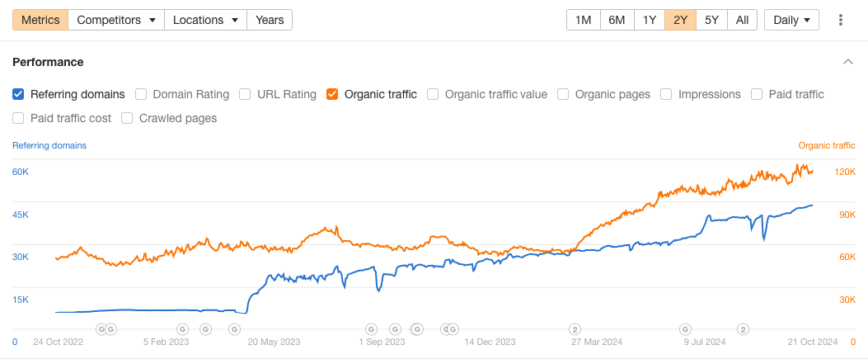Enable the Crawled pages checkbox
868x359 pixels.
click(127, 118)
